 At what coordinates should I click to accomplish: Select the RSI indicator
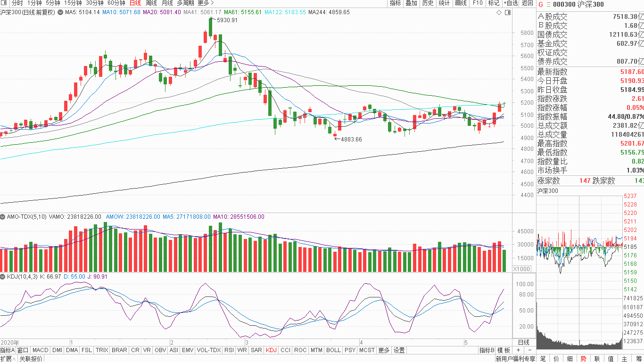229,350
